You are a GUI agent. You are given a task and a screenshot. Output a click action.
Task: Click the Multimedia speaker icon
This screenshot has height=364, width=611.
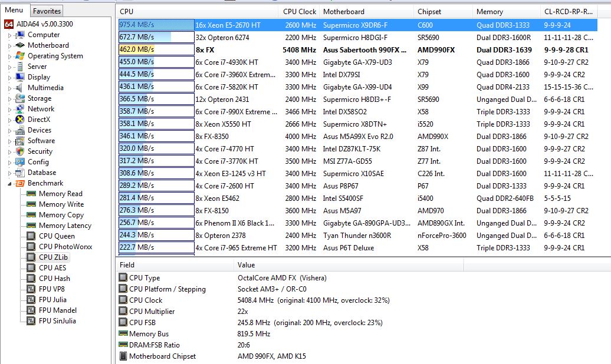click(x=20, y=88)
